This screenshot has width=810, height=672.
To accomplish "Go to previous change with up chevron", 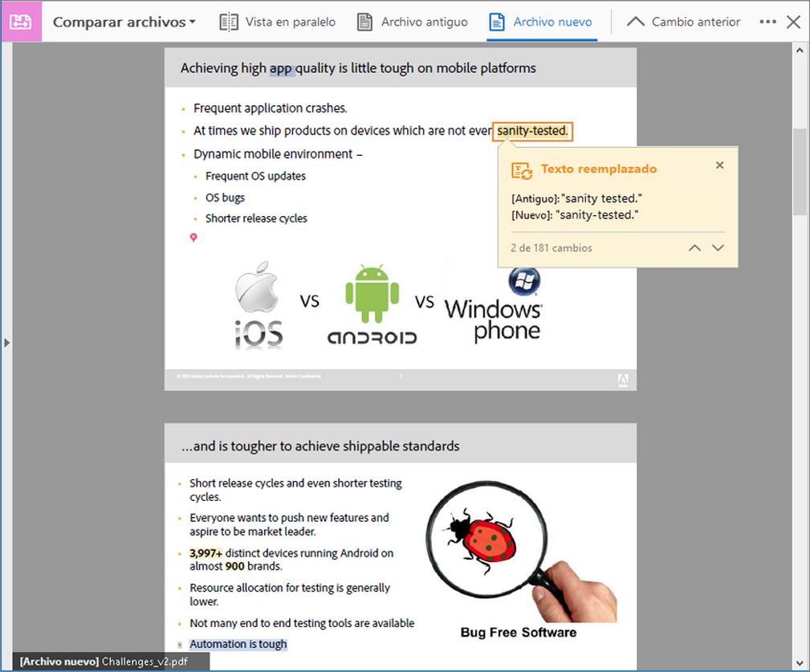I will (x=694, y=248).
